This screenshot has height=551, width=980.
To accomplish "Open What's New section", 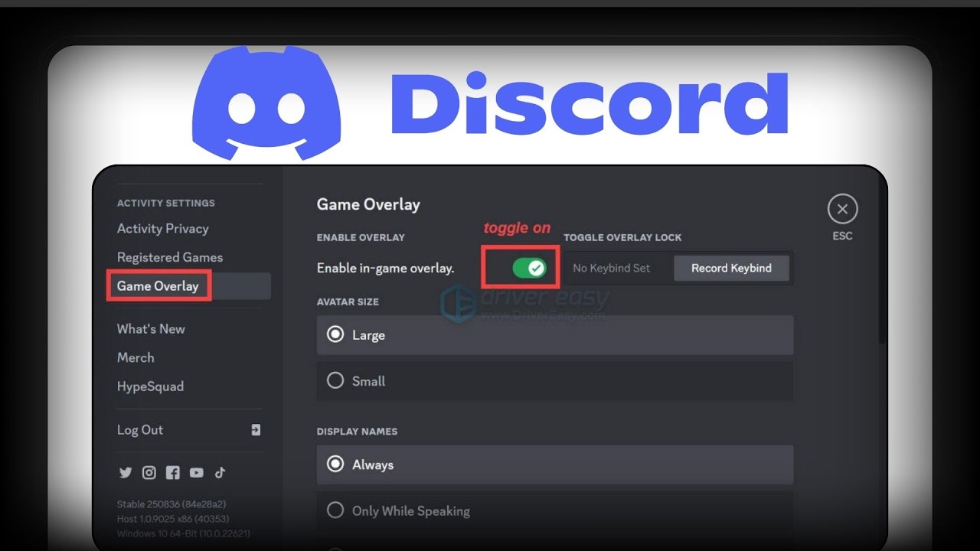I will 151,329.
